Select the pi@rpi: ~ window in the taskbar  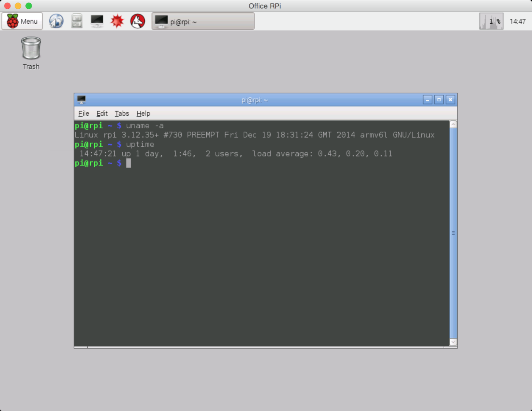click(203, 21)
